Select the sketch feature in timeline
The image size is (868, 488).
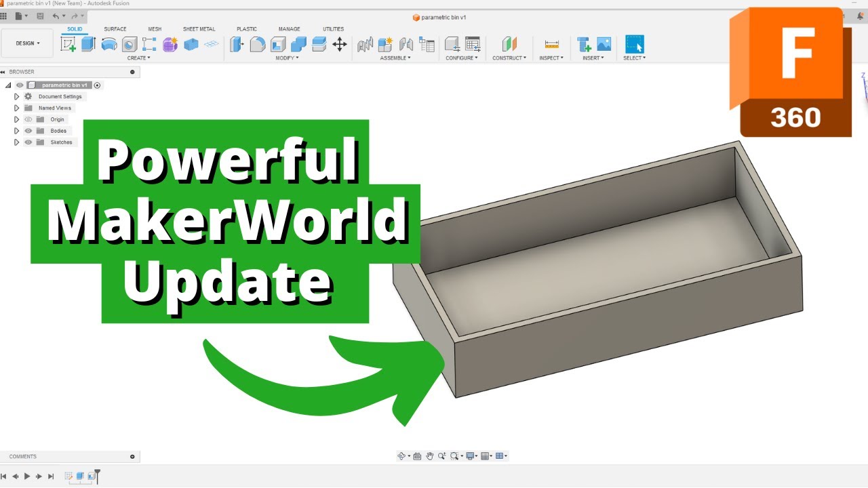click(68, 476)
